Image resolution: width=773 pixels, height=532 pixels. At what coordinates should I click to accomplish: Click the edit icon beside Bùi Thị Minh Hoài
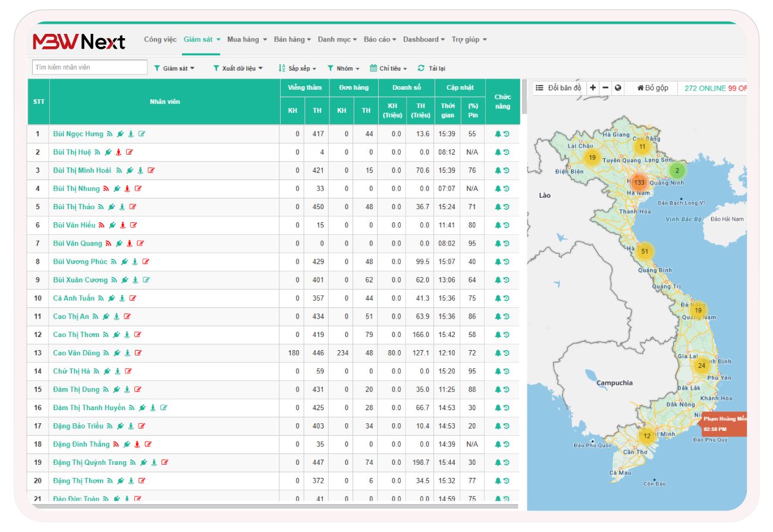(x=151, y=171)
